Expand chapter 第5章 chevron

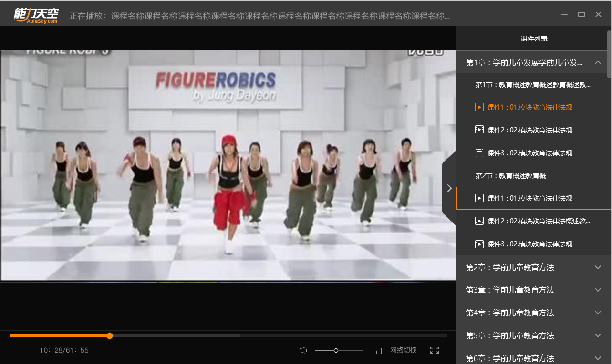click(598, 335)
